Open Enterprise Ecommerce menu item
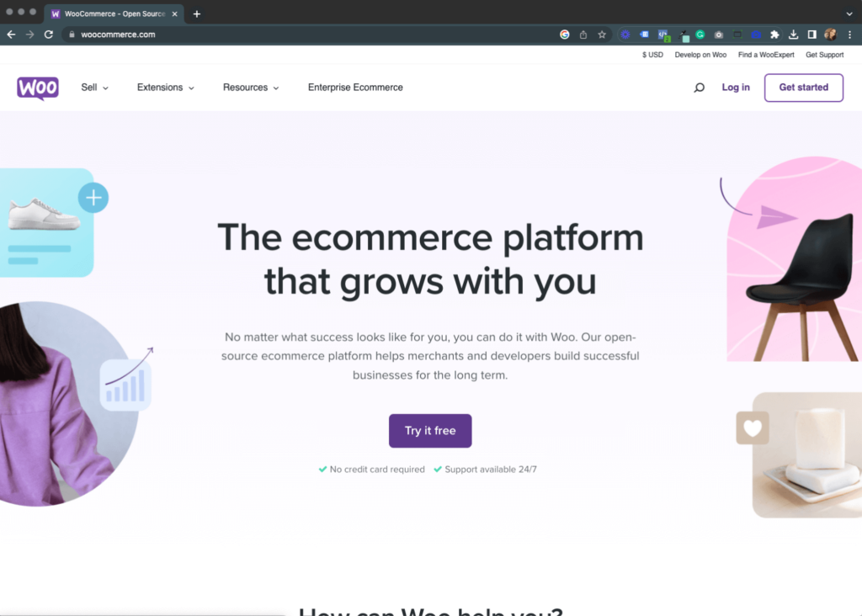Image resolution: width=862 pixels, height=616 pixels. pyautogui.click(x=355, y=88)
